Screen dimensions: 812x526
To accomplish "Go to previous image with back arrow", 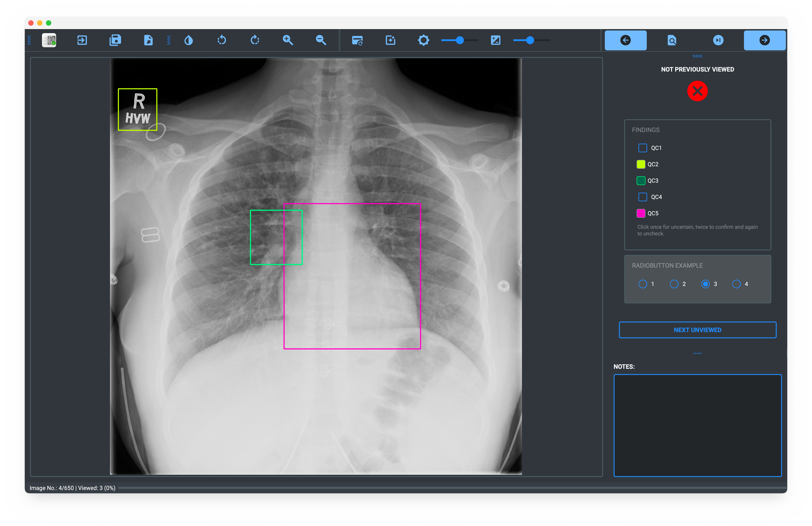I will (626, 40).
